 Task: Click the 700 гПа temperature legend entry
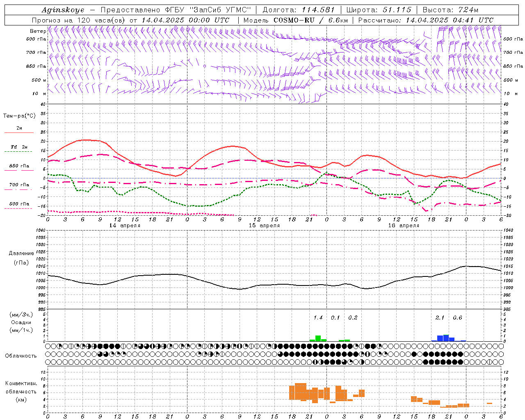[19, 185]
